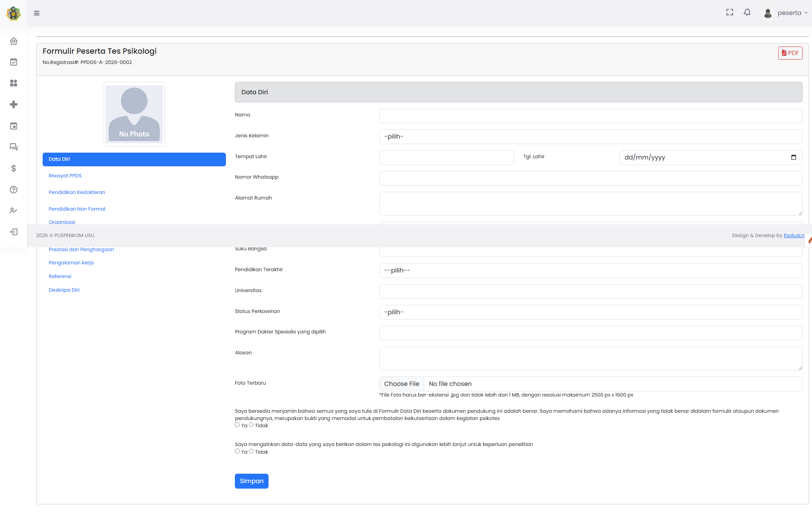This screenshot has height=527, width=812.
Task: Click 'Formulir Peserta Tes Psikologi' heading
Action: (99, 51)
